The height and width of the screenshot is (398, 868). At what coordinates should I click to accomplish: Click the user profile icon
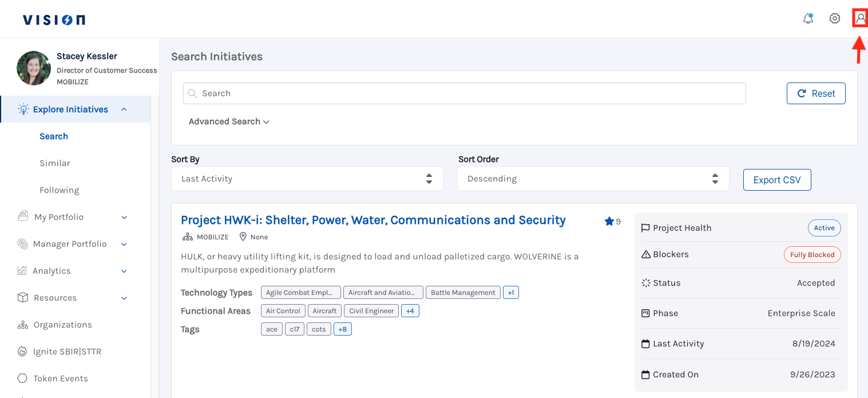point(860,19)
